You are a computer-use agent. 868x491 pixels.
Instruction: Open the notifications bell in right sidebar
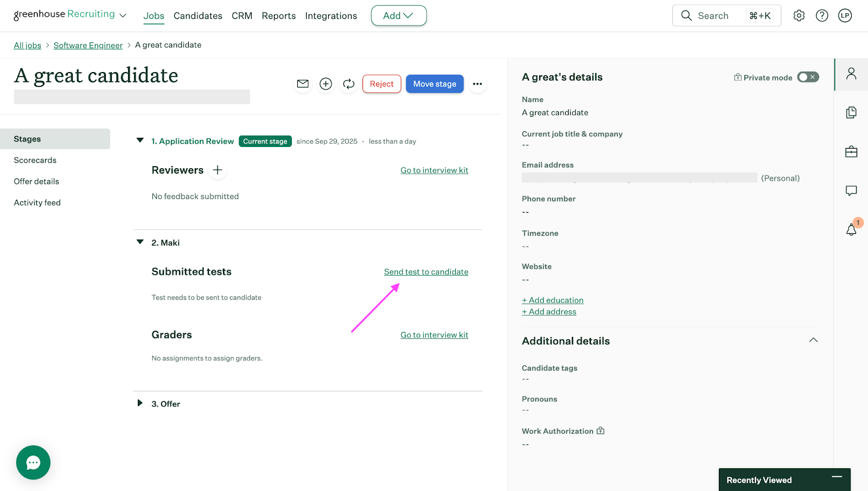(851, 229)
